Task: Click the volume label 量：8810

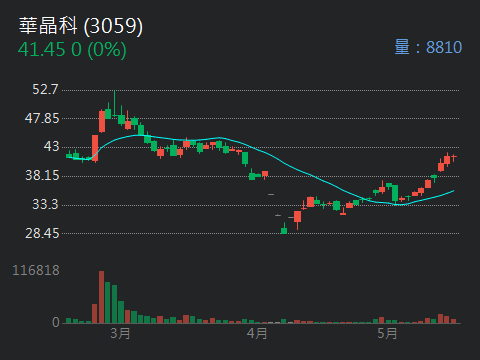Action: pyautogui.click(x=428, y=47)
